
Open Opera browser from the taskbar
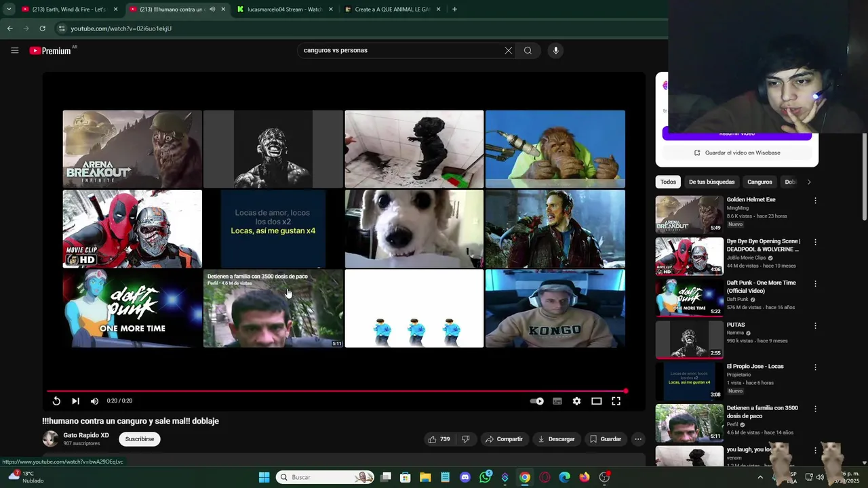pyautogui.click(x=545, y=477)
